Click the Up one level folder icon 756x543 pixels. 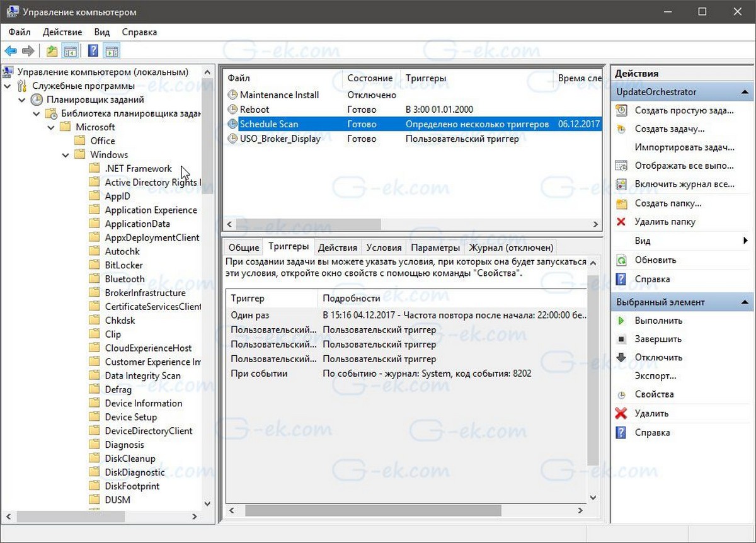pos(52,51)
